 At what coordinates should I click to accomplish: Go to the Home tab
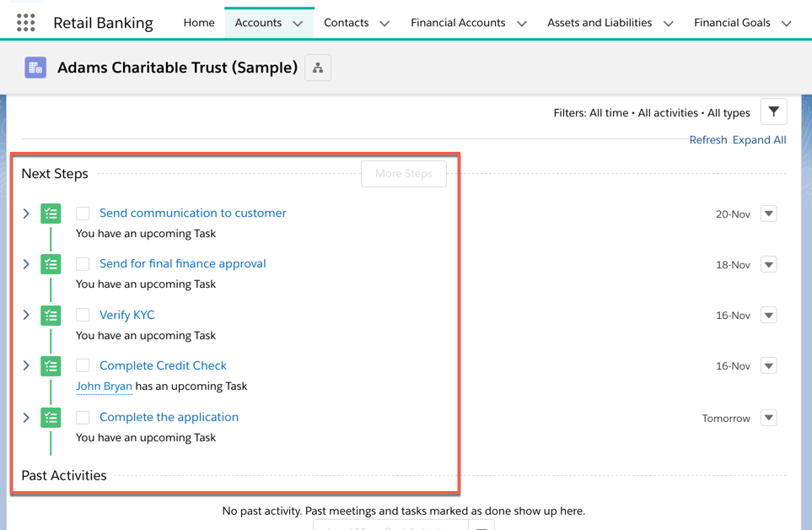coord(199,23)
